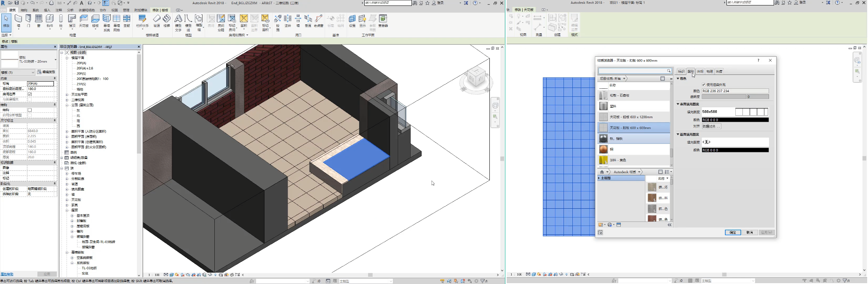The width and height of the screenshot is (868, 284).
Task: Select the 幕墙系统 curtain system tool
Action: tap(107, 23)
